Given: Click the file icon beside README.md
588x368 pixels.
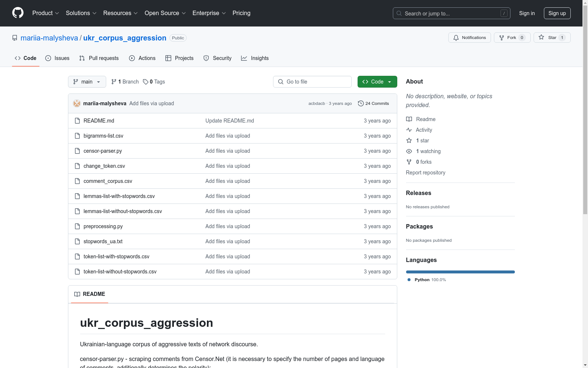Looking at the screenshot, I should point(77,121).
